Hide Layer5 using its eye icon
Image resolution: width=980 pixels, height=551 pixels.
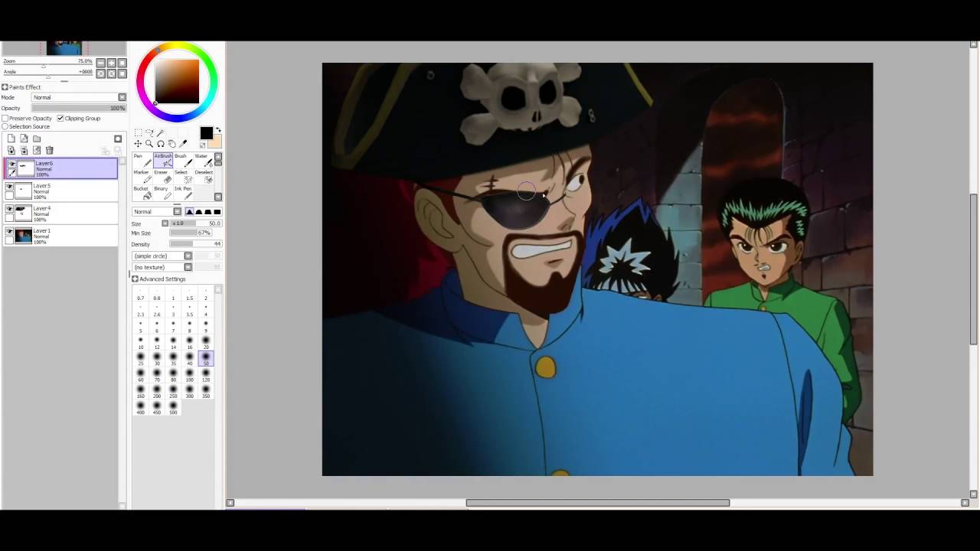coord(9,186)
